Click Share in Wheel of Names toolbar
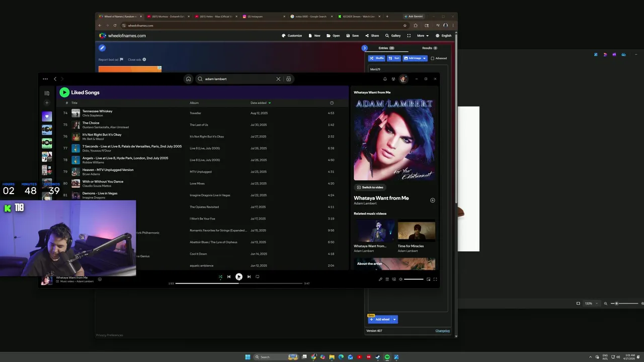Screen dimensions: 644x362 [x=372, y=36]
